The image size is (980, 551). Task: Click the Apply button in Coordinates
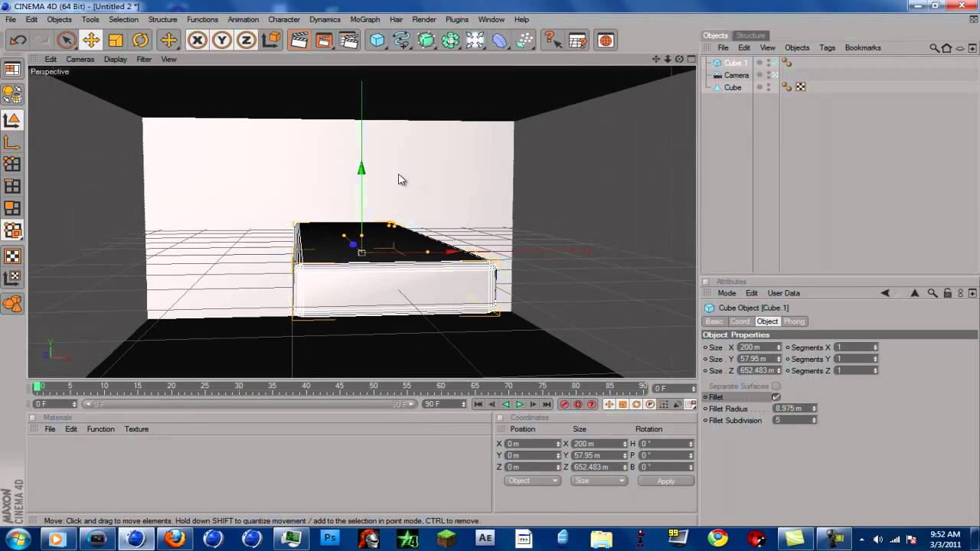click(666, 481)
